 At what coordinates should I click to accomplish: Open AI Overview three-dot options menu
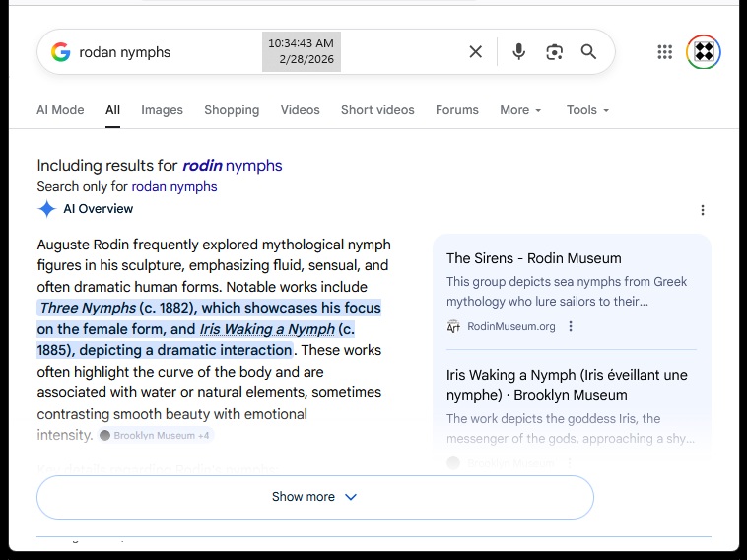(x=703, y=210)
